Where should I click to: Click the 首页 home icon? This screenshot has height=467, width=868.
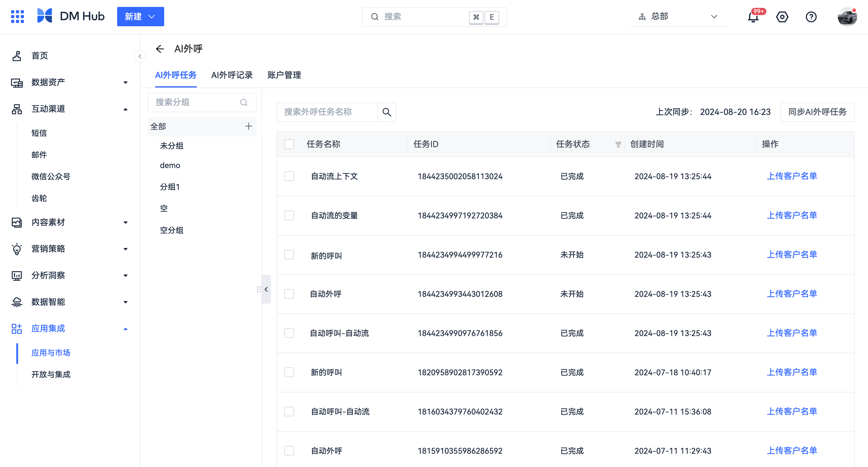17,56
